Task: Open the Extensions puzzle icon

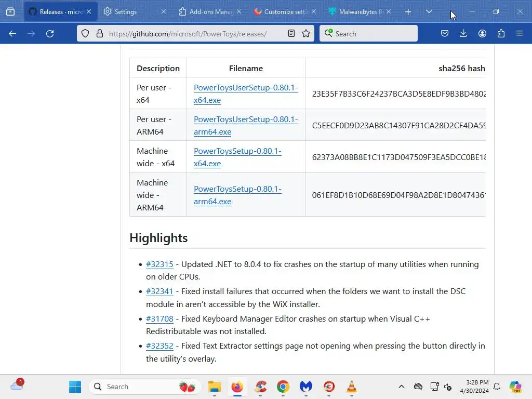Action: pyautogui.click(x=501, y=33)
